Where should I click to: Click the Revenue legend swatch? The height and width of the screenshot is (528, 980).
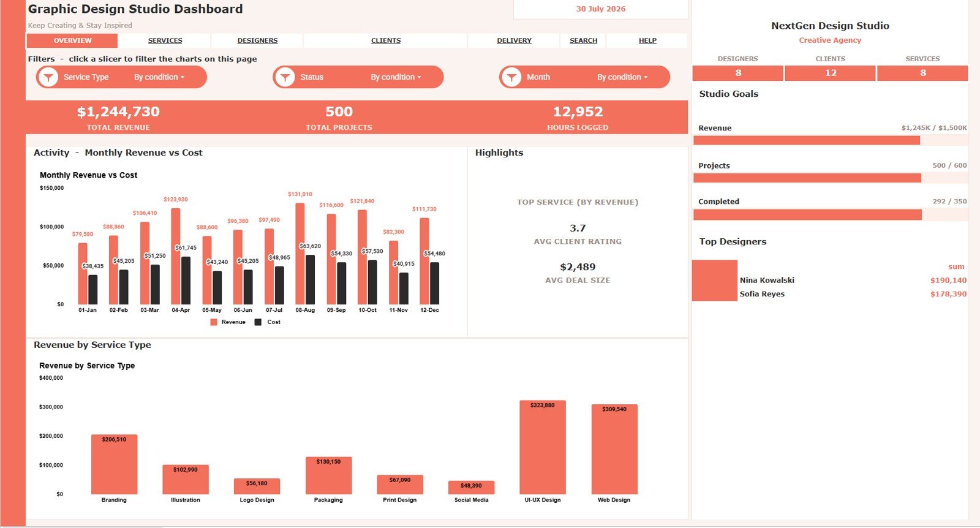[214, 322]
